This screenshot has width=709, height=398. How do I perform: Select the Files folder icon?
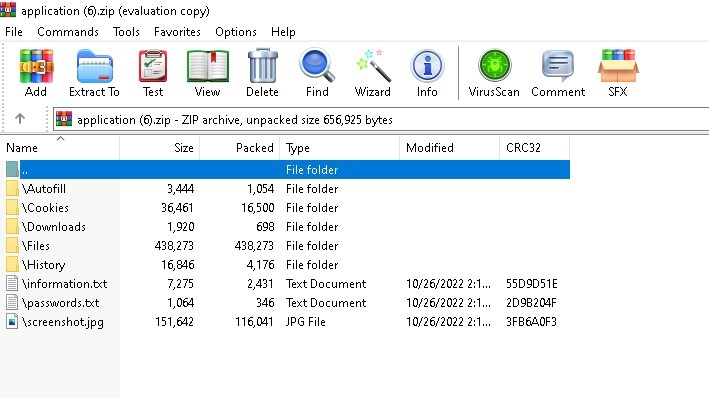click(x=12, y=245)
